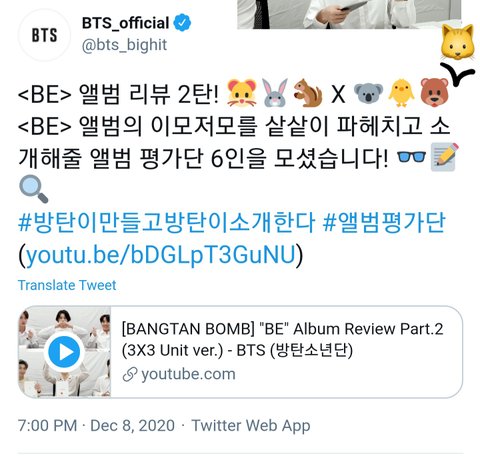Viewport: 480px width, 456px height.
Task: Click the chipmunk emoji in tweet
Action: click(x=308, y=93)
